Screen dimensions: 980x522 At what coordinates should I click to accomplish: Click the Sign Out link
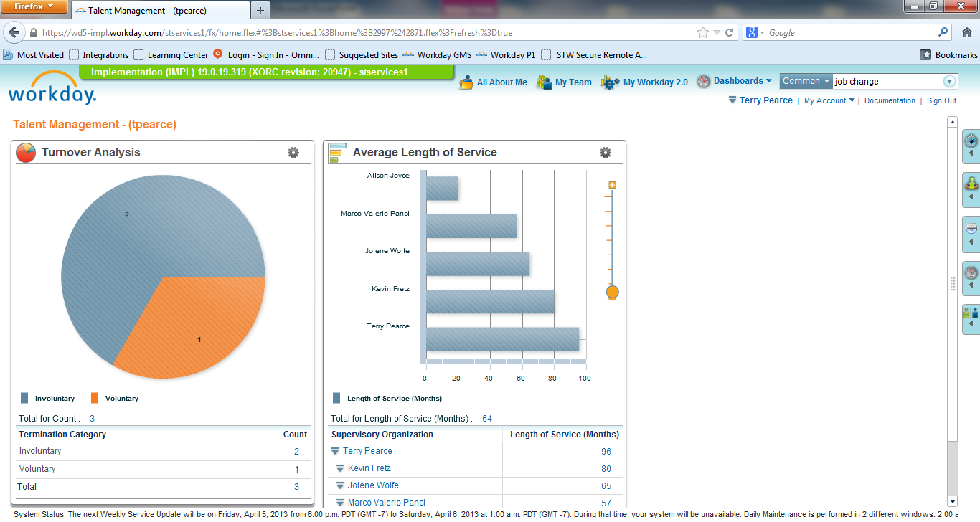click(x=941, y=100)
